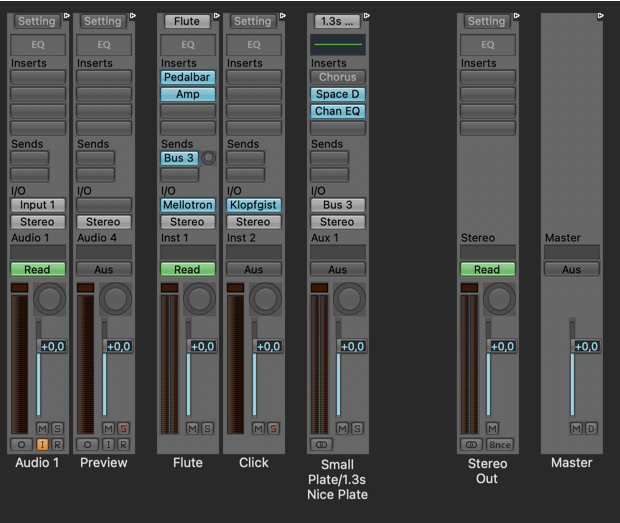Viewport: 620px width, 523px height.
Task: Click the Bnce button on Stereo Out
Action: (x=499, y=444)
